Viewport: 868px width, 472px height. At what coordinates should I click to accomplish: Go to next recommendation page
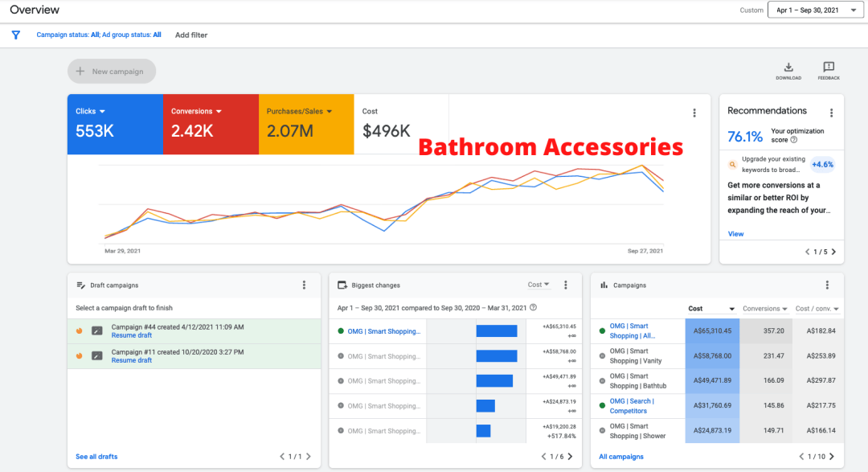coord(833,252)
